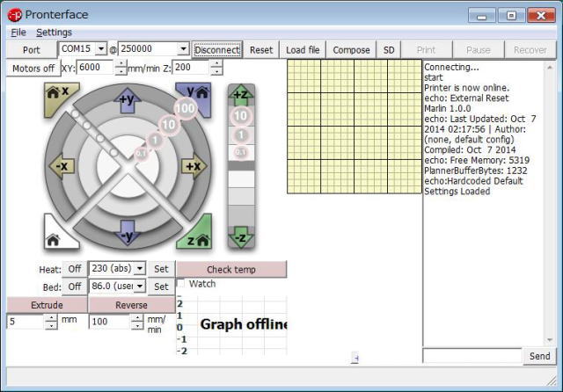Select 10 mm XY jog distance

(x=169, y=125)
